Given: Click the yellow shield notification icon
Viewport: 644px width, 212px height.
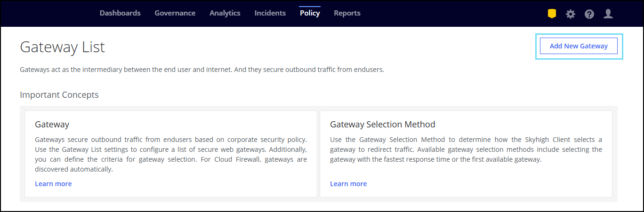Looking at the screenshot, I should pyautogui.click(x=552, y=14).
